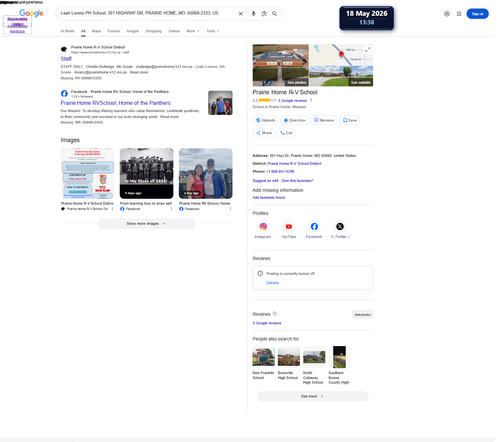
Task: Click the Website button
Action: (265, 120)
